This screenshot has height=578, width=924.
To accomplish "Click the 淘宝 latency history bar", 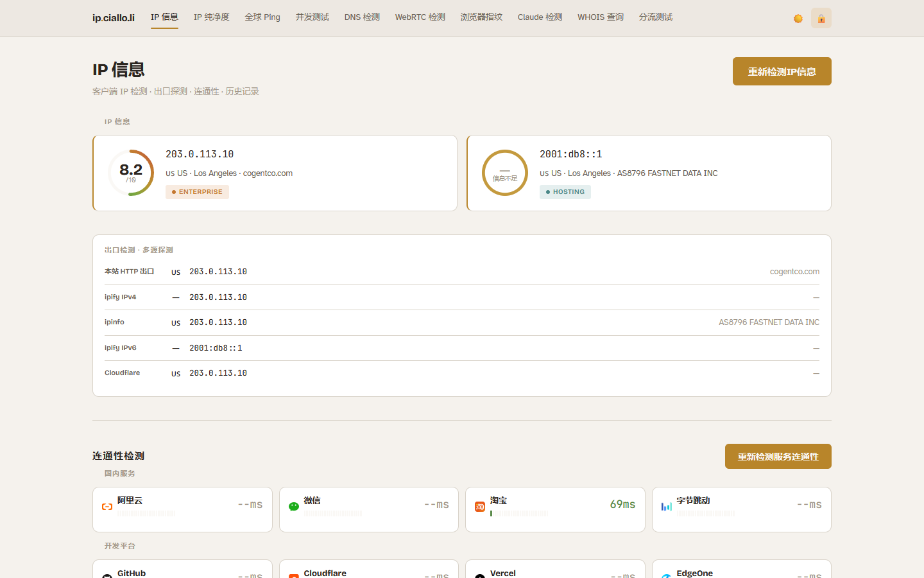I will point(519,514).
